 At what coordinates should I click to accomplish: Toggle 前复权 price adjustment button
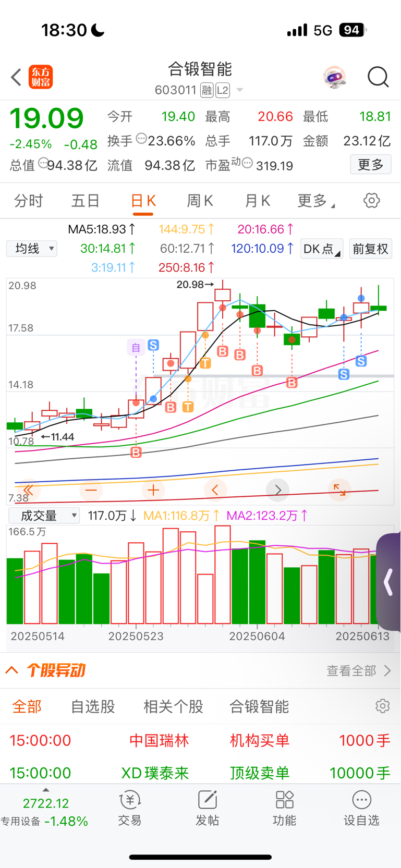tap(370, 249)
